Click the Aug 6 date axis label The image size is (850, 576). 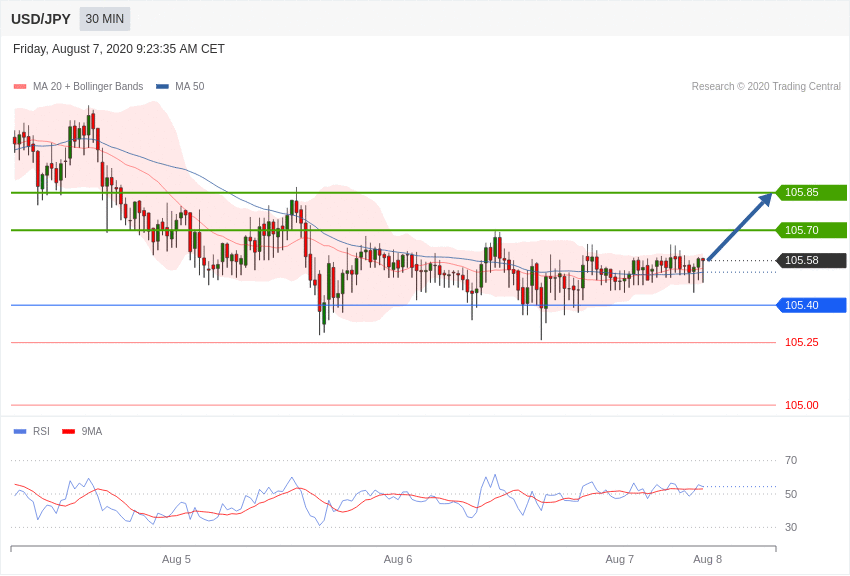398,559
